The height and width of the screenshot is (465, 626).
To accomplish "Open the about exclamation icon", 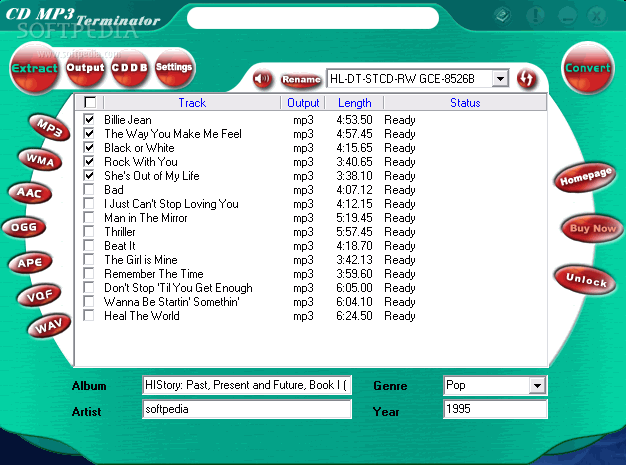I will click(535, 16).
